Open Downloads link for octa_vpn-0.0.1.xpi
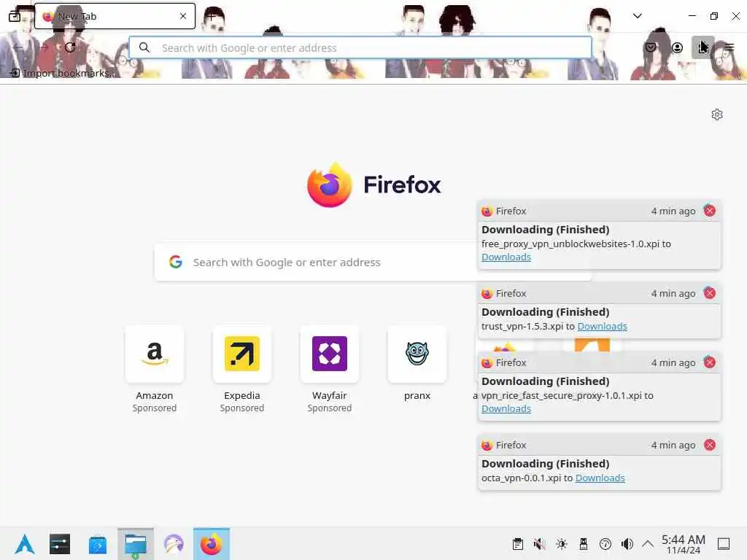This screenshot has height=560, width=747. [x=600, y=478]
